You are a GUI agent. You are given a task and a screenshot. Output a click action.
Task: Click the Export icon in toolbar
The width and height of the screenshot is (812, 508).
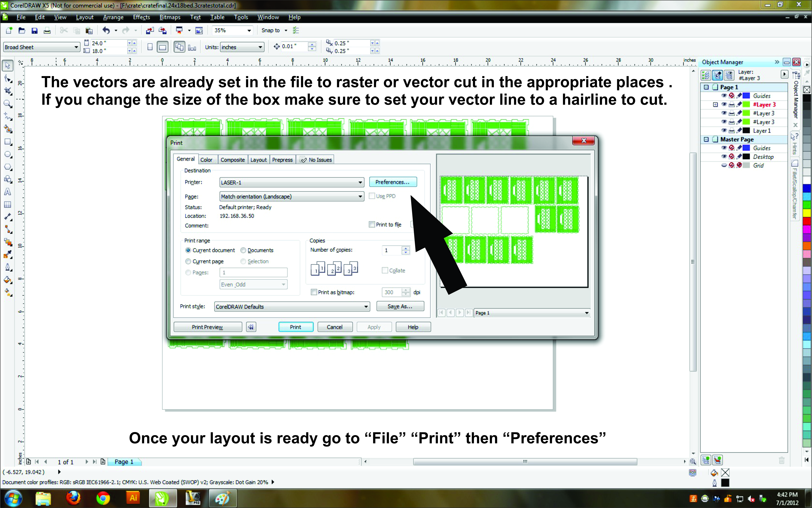coord(162,31)
